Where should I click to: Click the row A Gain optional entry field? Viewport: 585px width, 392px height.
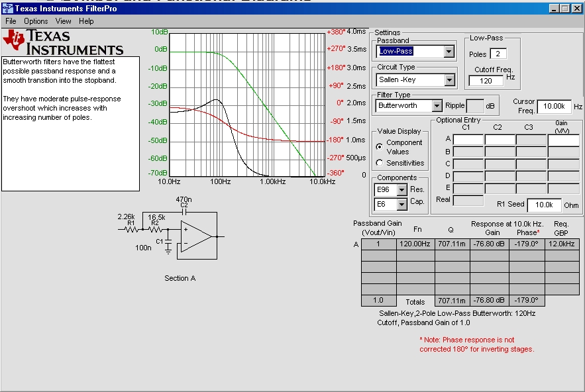(x=563, y=140)
